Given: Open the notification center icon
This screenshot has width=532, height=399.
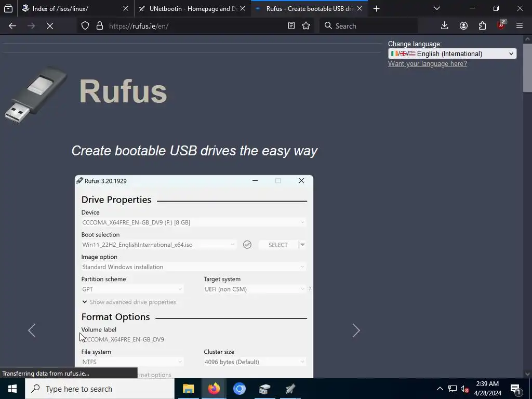Looking at the screenshot, I should [x=515, y=389].
